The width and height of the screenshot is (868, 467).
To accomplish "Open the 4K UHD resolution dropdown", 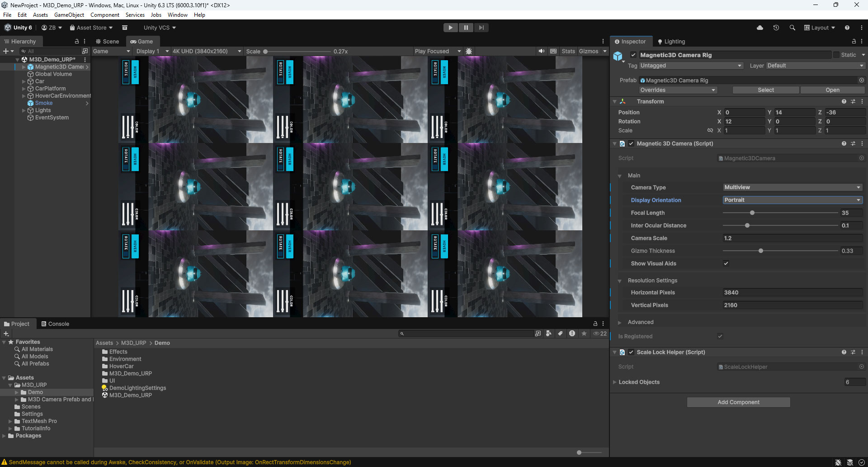I will (x=206, y=51).
